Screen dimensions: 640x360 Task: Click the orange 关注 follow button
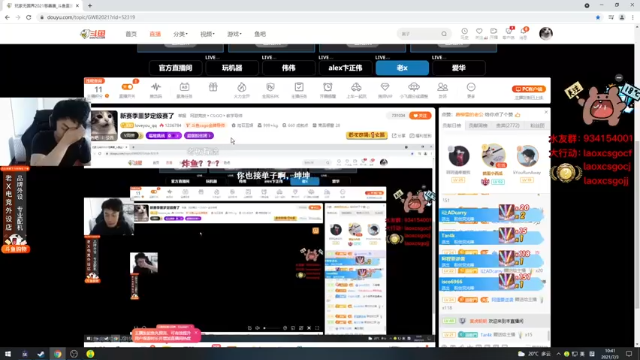point(420,116)
